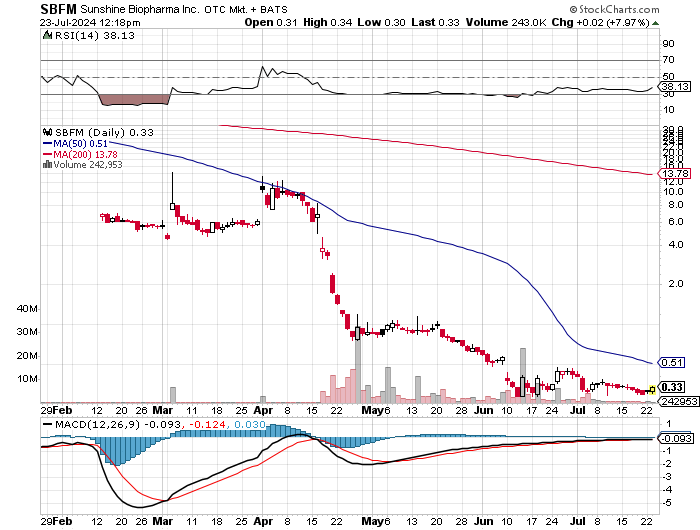Click the 2.0 price axis label
The height and width of the screenshot is (530, 700).
[x=675, y=284]
